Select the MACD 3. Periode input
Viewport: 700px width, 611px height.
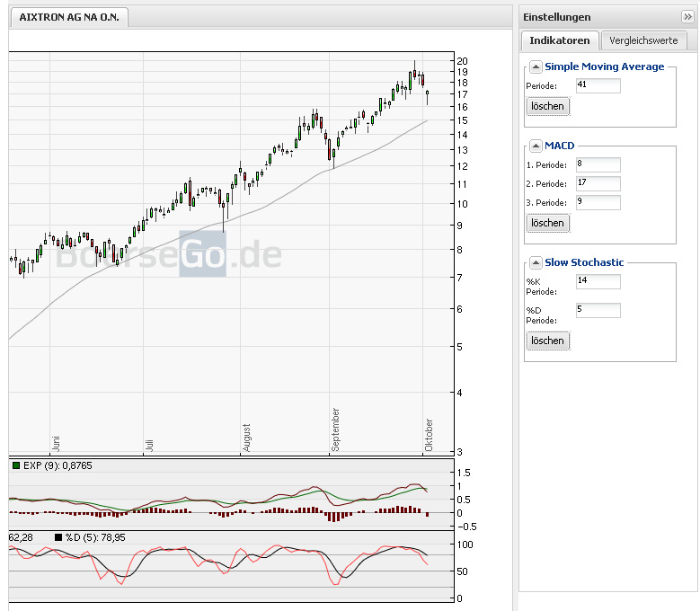(x=598, y=202)
